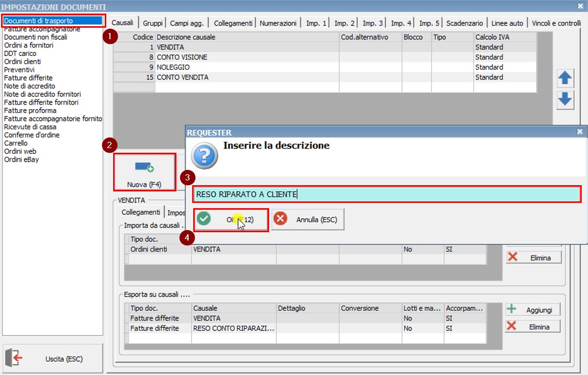The width and height of the screenshot is (588, 375).
Task: Close the REQUESTER dialog
Action: (580, 131)
